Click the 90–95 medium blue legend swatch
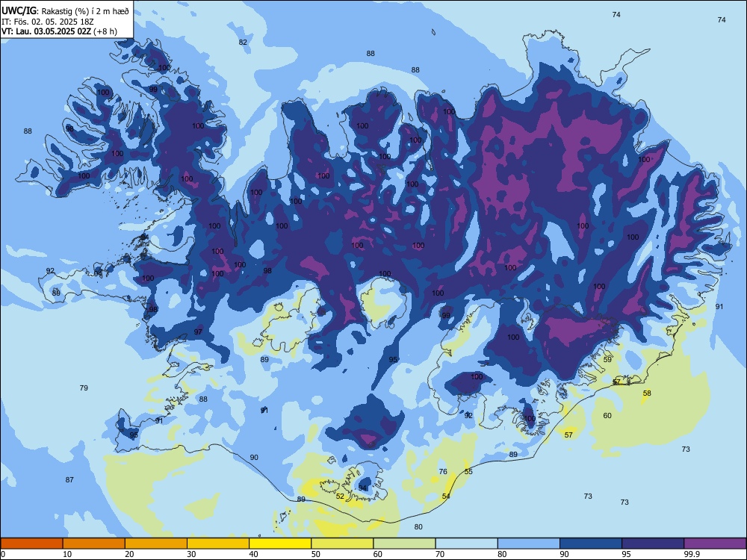 point(591,544)
